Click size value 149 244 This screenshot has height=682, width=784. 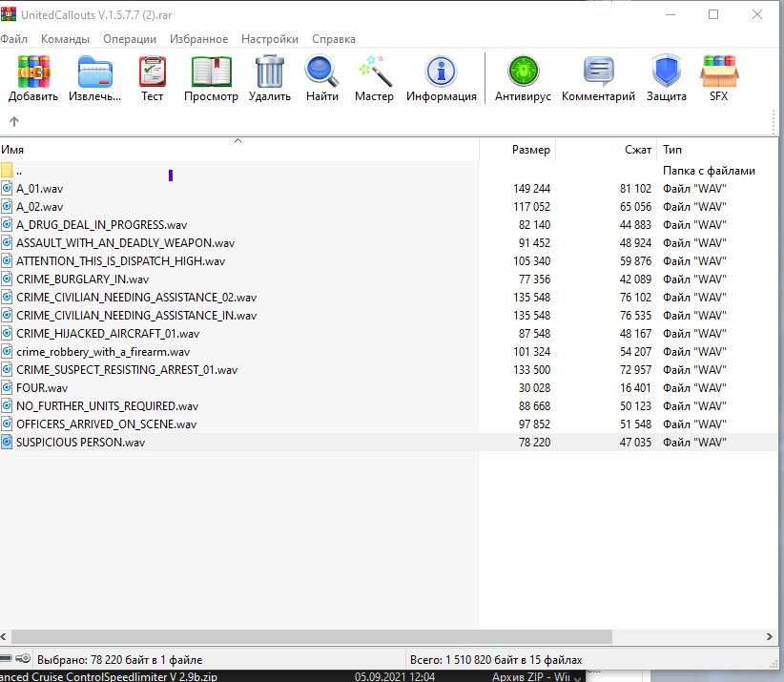coord(531,189)
